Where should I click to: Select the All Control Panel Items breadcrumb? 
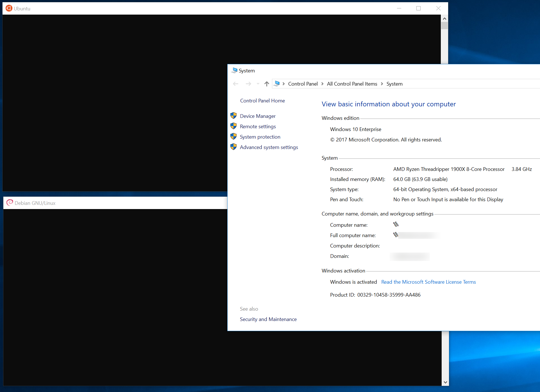(352, 84)
